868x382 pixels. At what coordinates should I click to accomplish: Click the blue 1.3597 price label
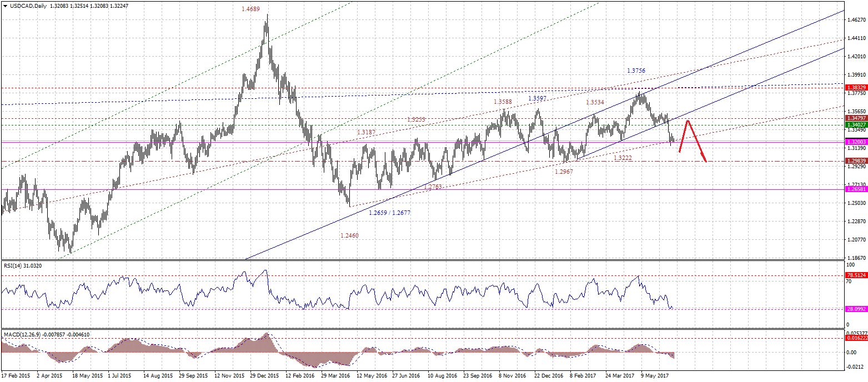(x=537, y=98)
